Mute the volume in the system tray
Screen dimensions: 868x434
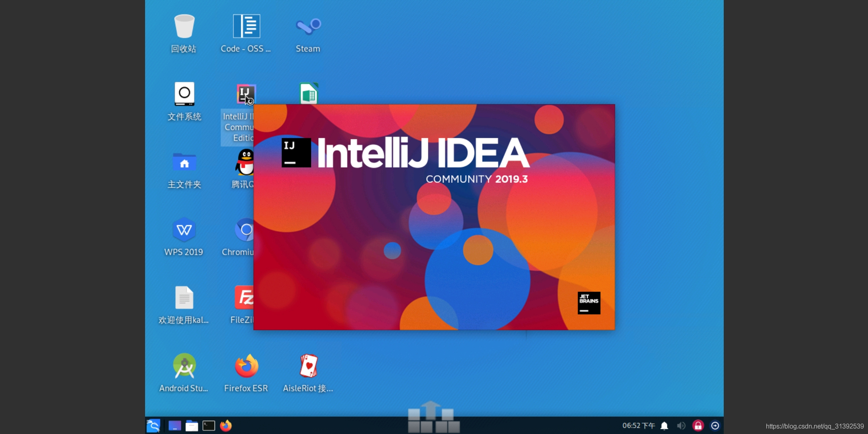pos(681,425)
